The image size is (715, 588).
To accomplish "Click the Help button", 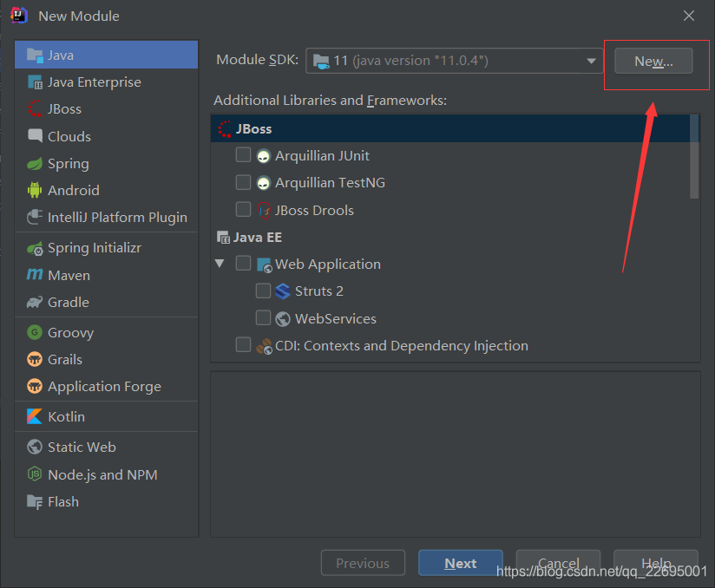I will tap(656, 563).
